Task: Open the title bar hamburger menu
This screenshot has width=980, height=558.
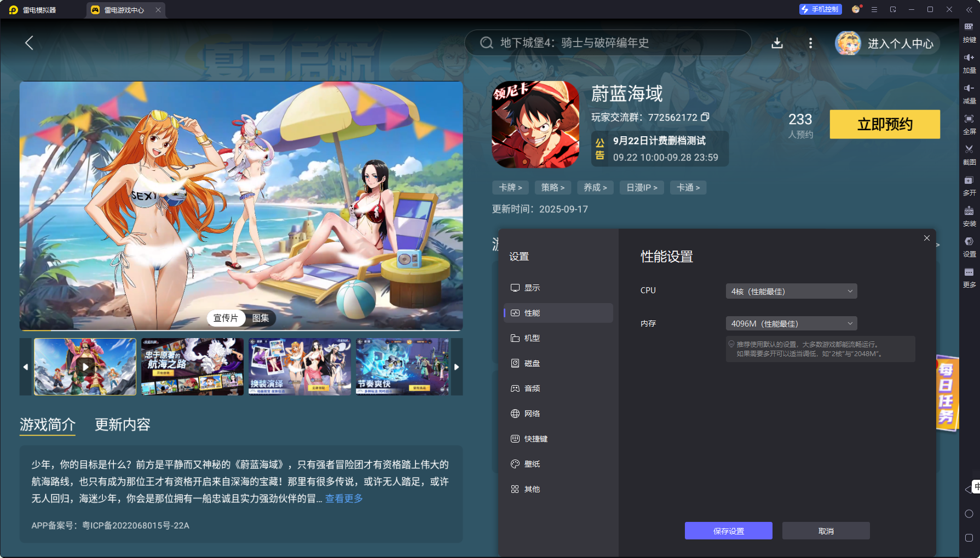Action: (x=874, y=9)
